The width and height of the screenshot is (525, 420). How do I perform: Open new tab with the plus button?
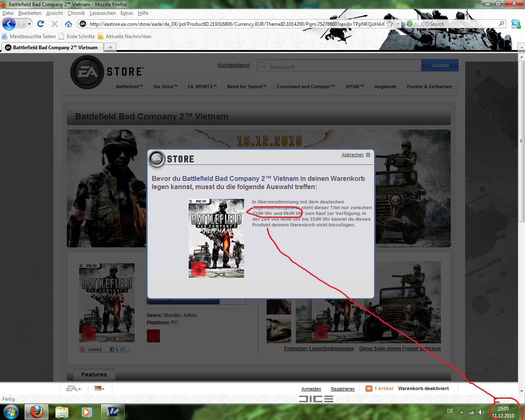click(x=110, y=48)
